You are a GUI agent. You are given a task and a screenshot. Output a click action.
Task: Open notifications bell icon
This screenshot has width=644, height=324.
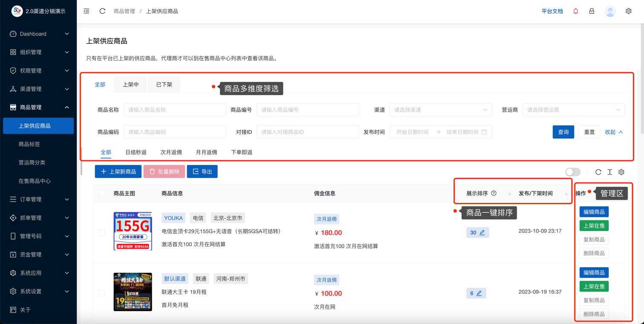(575, 11)
